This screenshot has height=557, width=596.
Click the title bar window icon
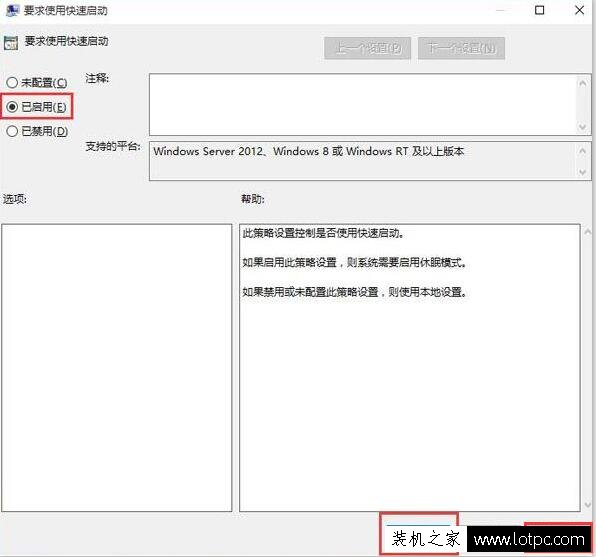pos(12,10)
